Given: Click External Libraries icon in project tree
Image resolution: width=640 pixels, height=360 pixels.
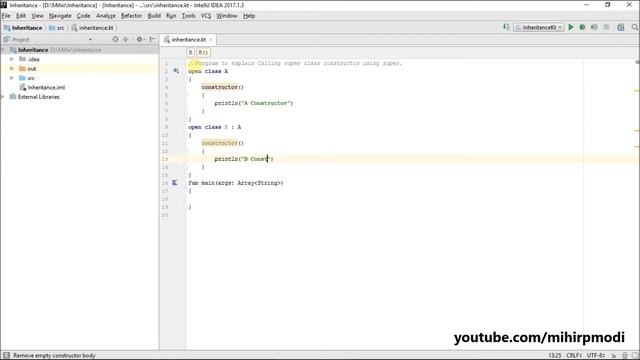Looking at the screenshot, I should [x=13, y=97].
